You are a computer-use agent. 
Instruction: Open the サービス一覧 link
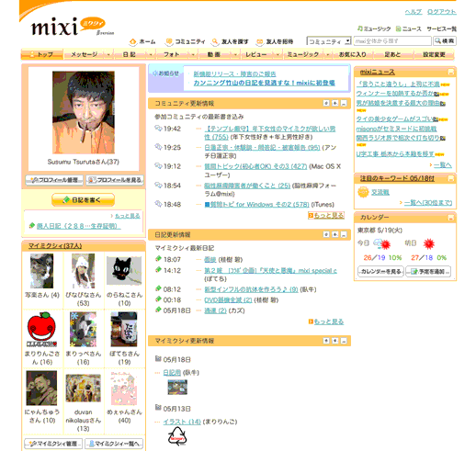pyautogui.click(x=441, y=28)
